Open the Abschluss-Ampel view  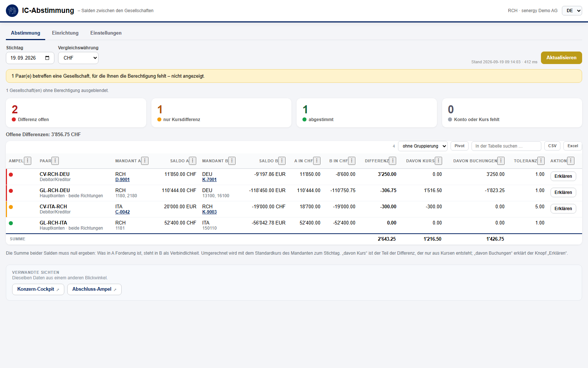pos(94,289)
